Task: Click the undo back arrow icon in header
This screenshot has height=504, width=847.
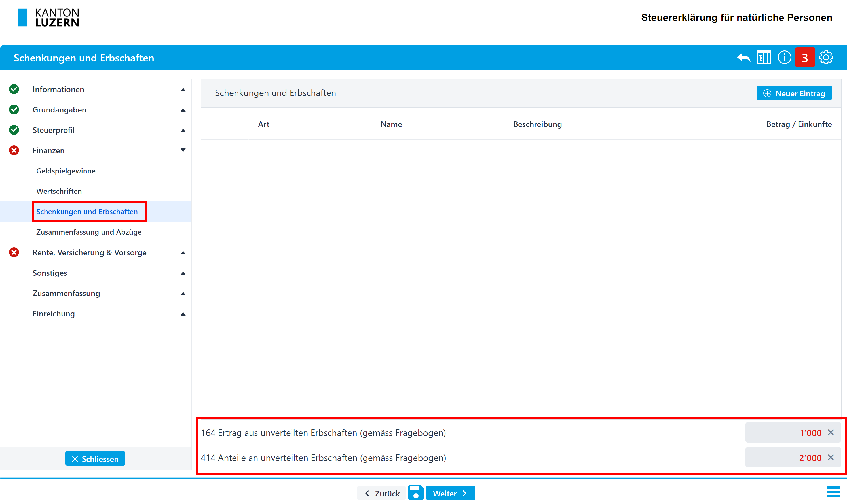Action: [743, 58]
